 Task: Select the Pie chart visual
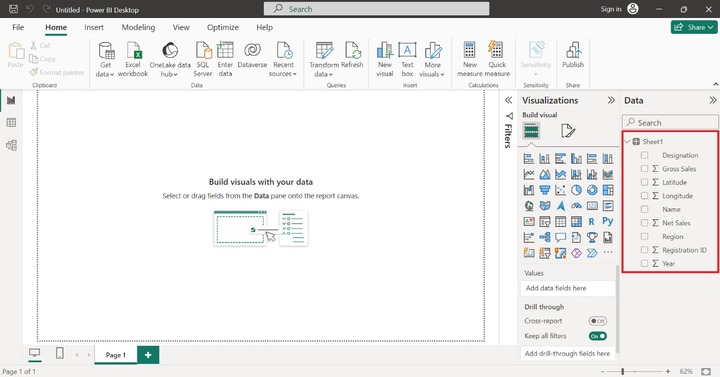click(x=576, y=190)
